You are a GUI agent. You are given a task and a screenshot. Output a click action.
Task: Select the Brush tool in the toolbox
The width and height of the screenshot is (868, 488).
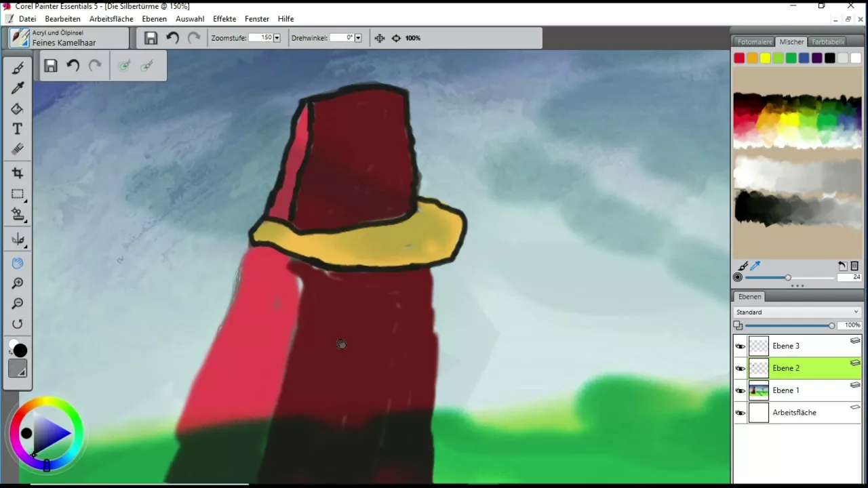click(18, 68)
